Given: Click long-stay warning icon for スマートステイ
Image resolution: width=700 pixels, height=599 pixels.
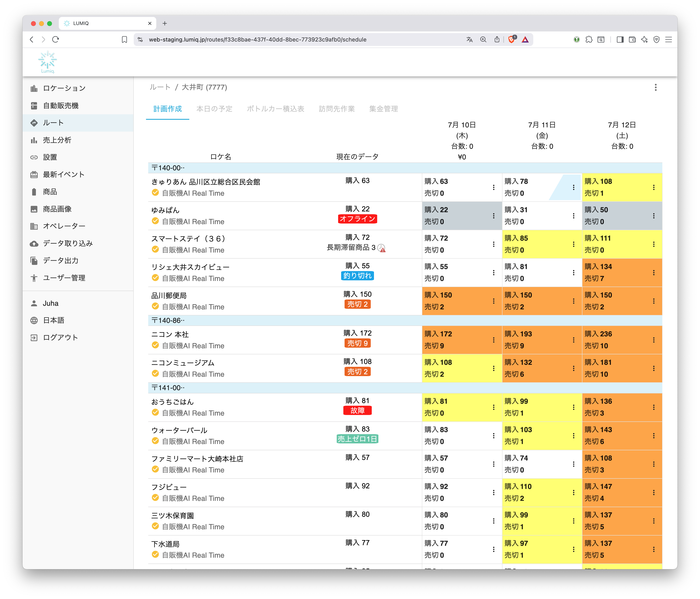Looking at the screenshot, I should point(381,248).
